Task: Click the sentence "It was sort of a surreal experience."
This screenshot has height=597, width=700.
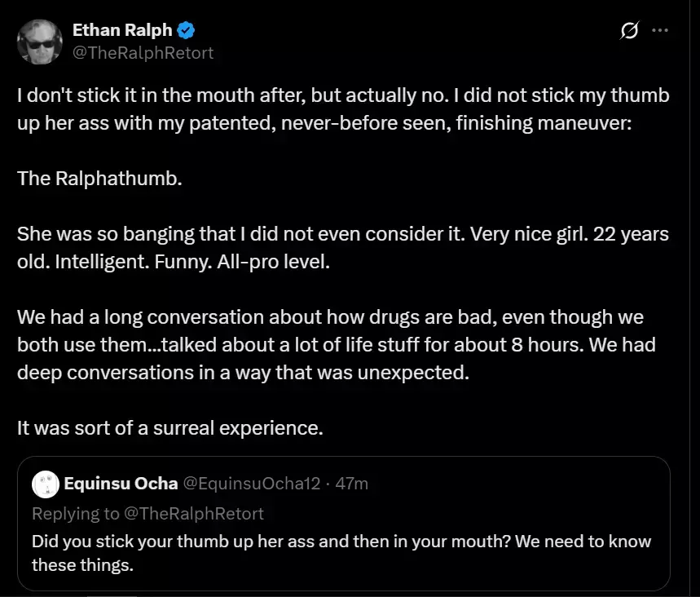Action: (x=170, y=427)
